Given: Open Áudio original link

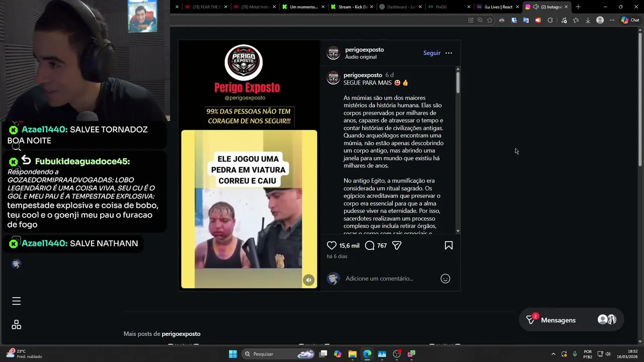Looking at the screenshot, I should tap(361, 57).
